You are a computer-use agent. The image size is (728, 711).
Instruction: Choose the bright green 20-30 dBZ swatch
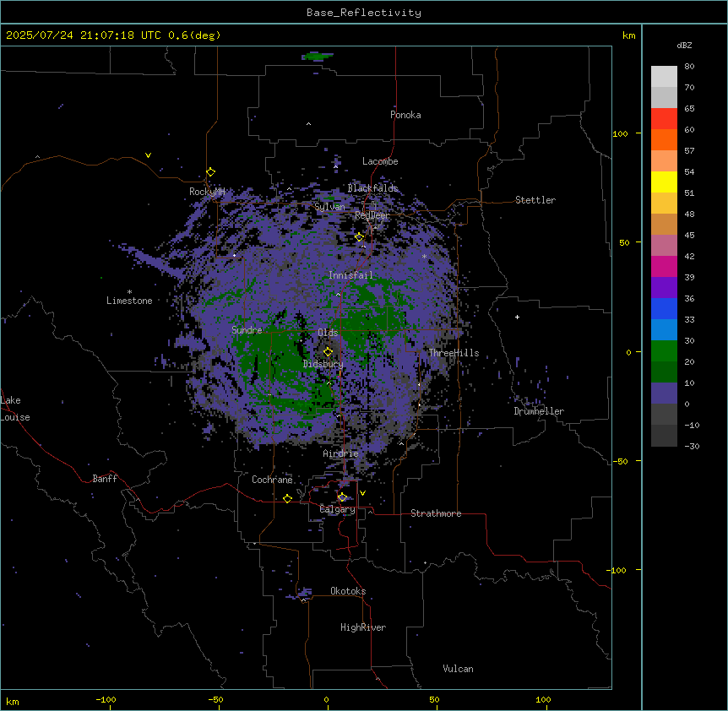coord(664,351)
